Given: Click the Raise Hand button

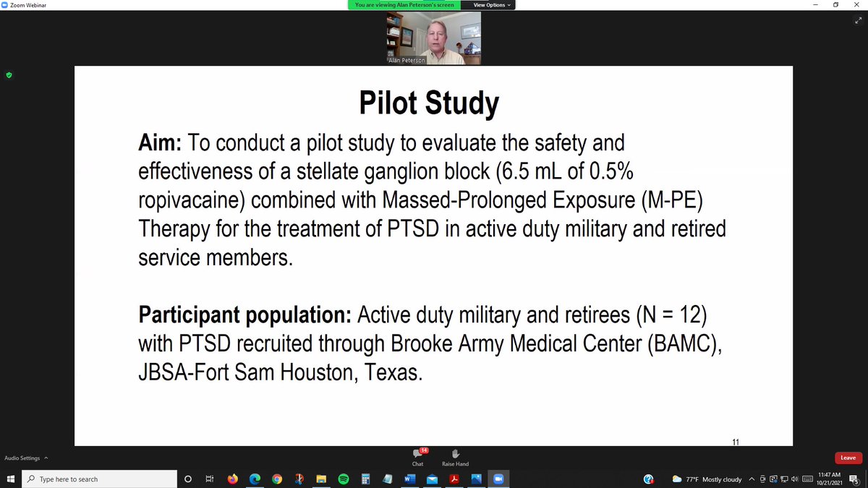Looking at the screenshot, I should click(455, 457).
